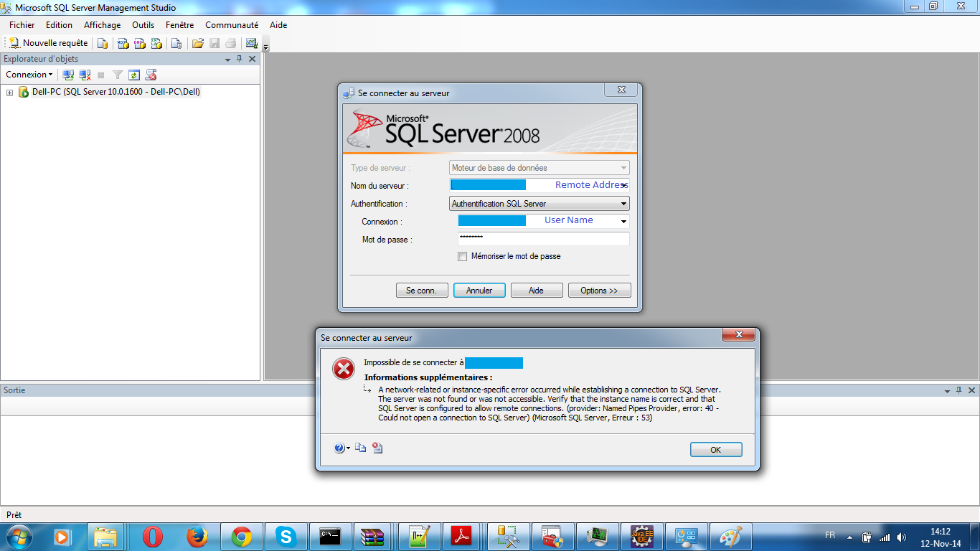980x551 pixels.
Task: Toggle auto-hide pin on Sortie panel
Action: 958,390
